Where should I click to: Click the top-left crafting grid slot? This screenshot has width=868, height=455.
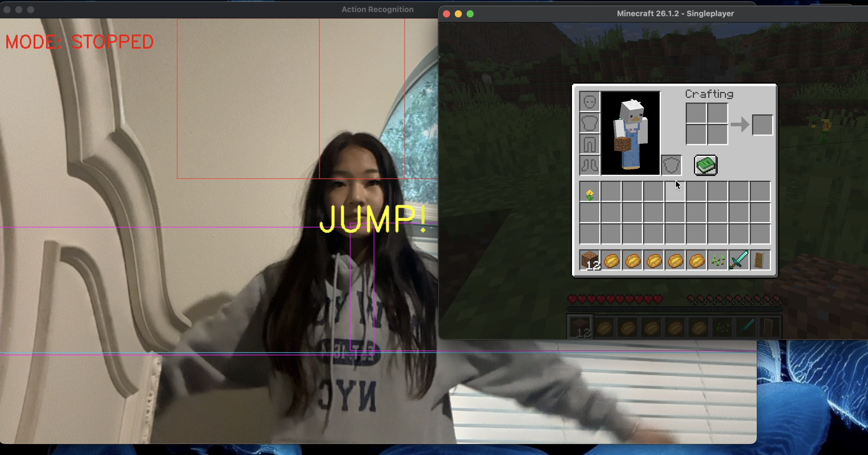coord(696,113)
